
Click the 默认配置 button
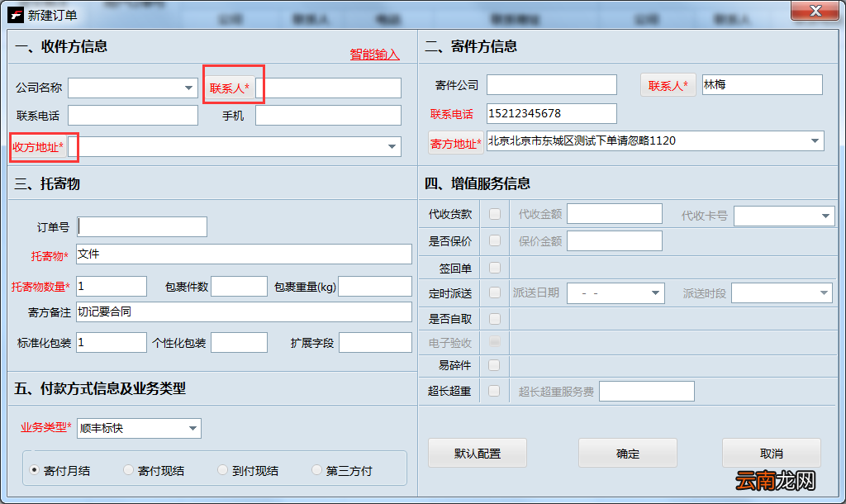tap(478, 454)
